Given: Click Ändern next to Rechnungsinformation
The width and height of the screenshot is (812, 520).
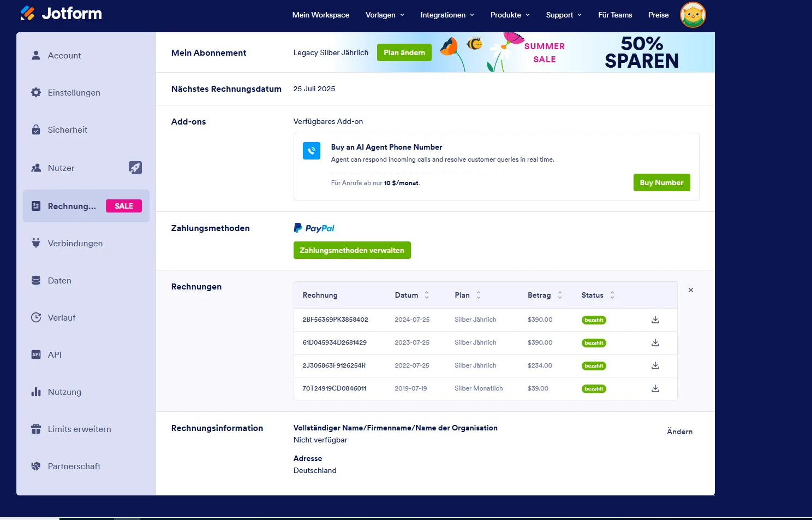Looking at the screenshot, I should click(679, 432).
